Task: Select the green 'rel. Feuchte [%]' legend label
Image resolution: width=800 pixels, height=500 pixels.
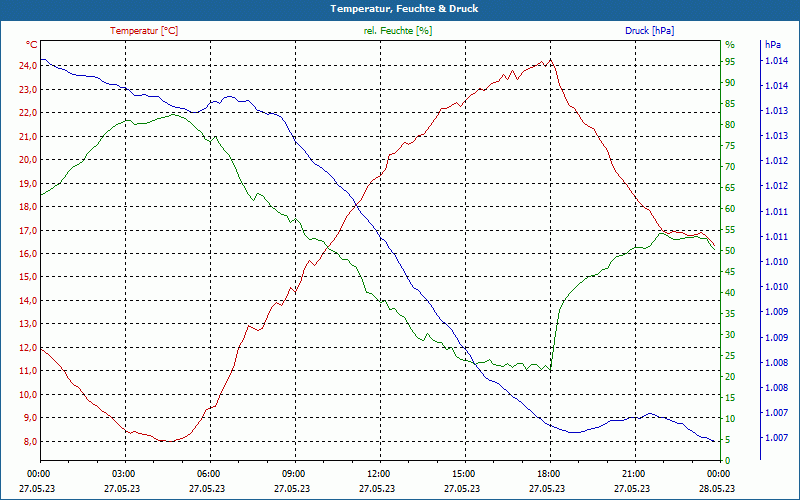Action: [x=398, y=31]
